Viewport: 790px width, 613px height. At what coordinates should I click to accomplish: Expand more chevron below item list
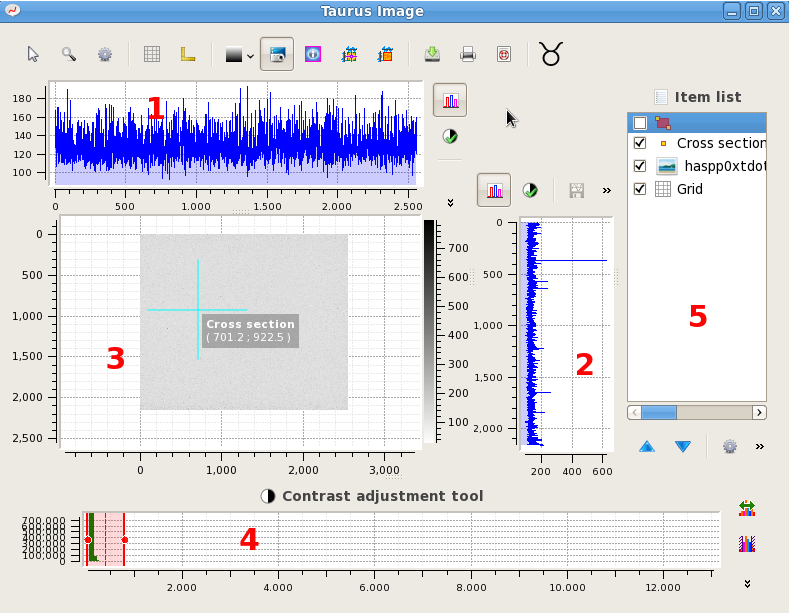[760, 446]
